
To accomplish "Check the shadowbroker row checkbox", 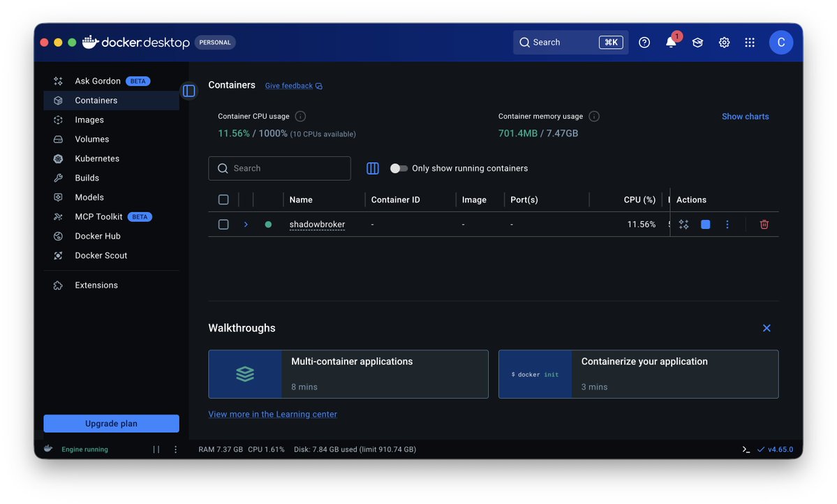I will (223, 224).
